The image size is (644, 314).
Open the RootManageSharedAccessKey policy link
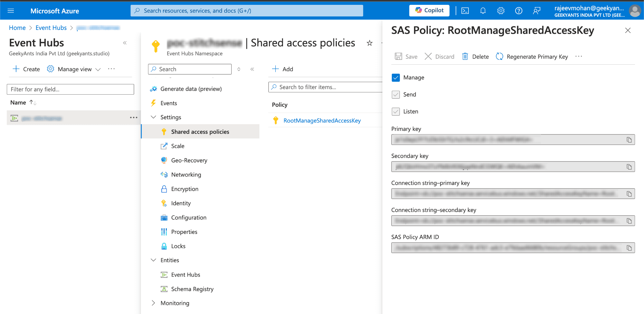tap(322, 121)
